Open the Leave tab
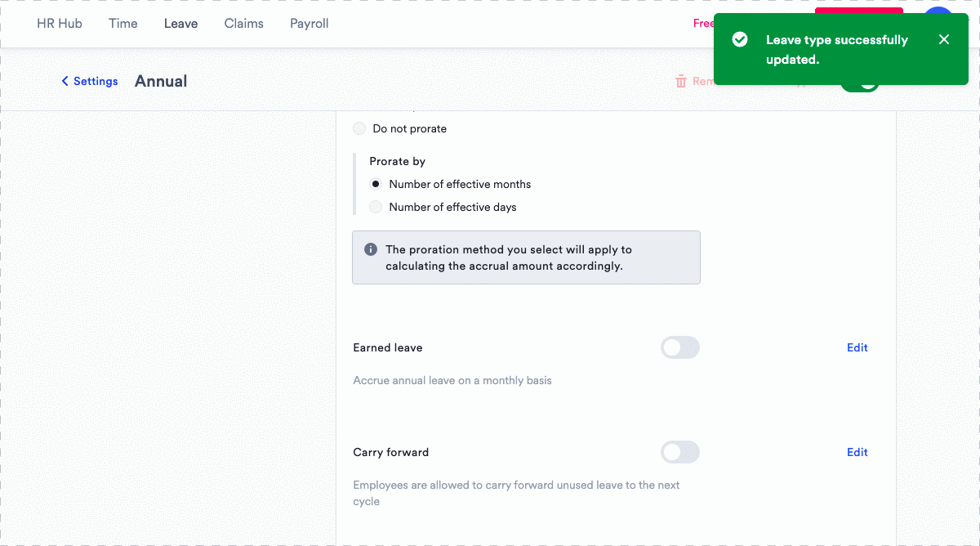Screen dimensions: 980x546 click(181, 24)
